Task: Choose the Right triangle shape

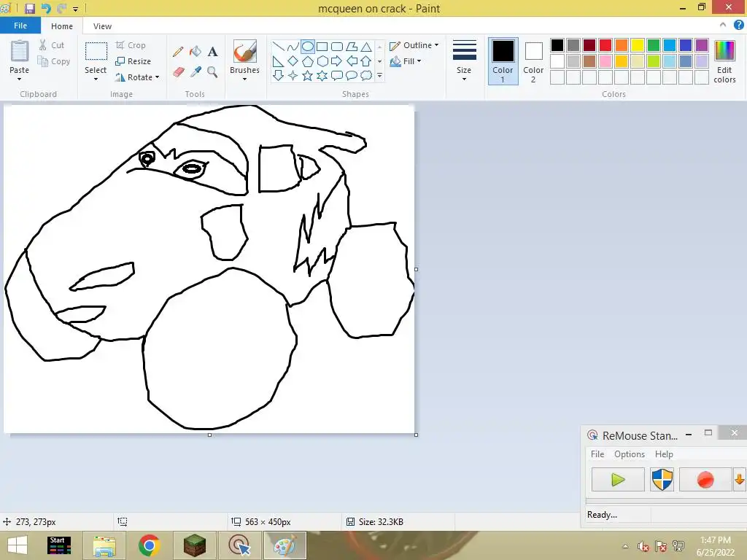Action: click(x=278, y=61)
